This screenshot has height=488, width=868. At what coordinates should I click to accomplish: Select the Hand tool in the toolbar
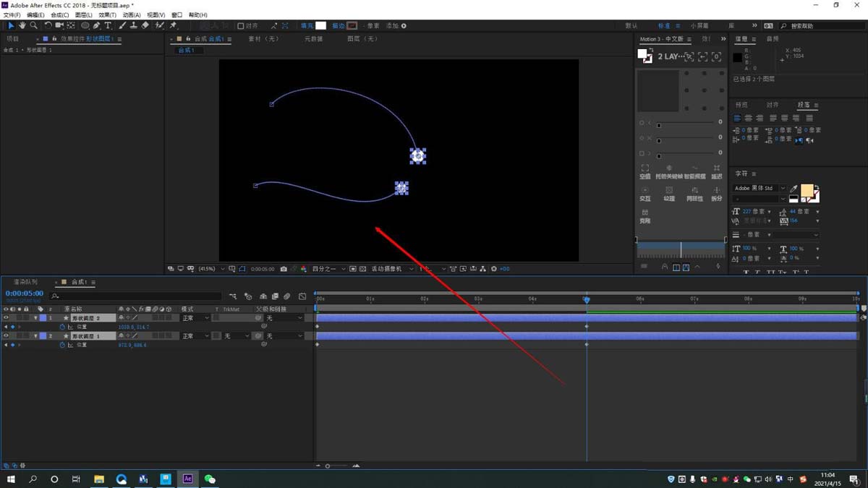pyautogui.click(x=22, y=25)
